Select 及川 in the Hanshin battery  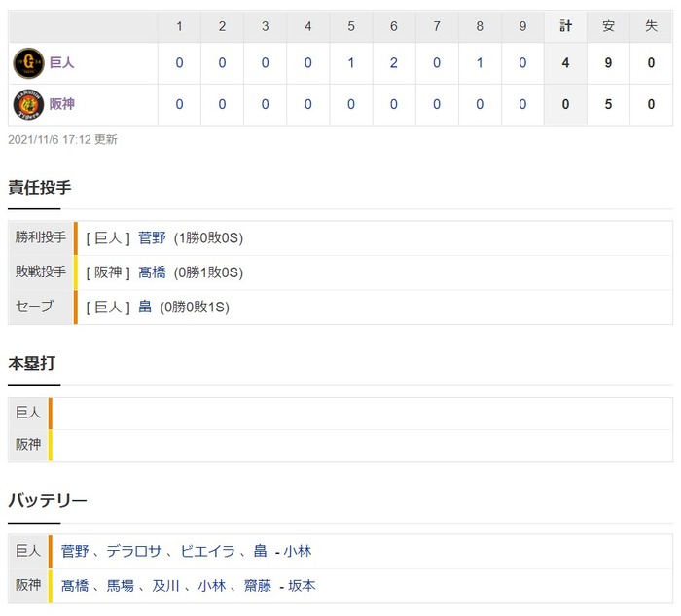pos(166,586)
